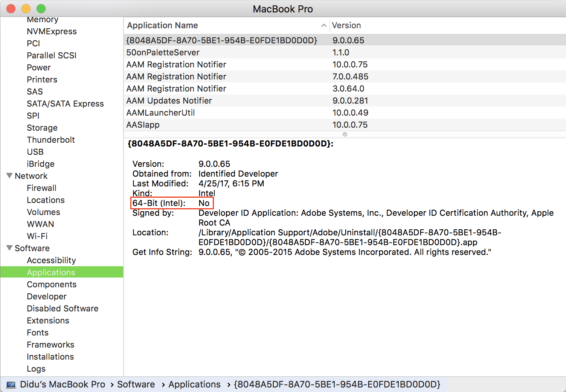Open SATA/SATA Express entry
The height and width of the screenshot is (392, 566).
point(65,104)
